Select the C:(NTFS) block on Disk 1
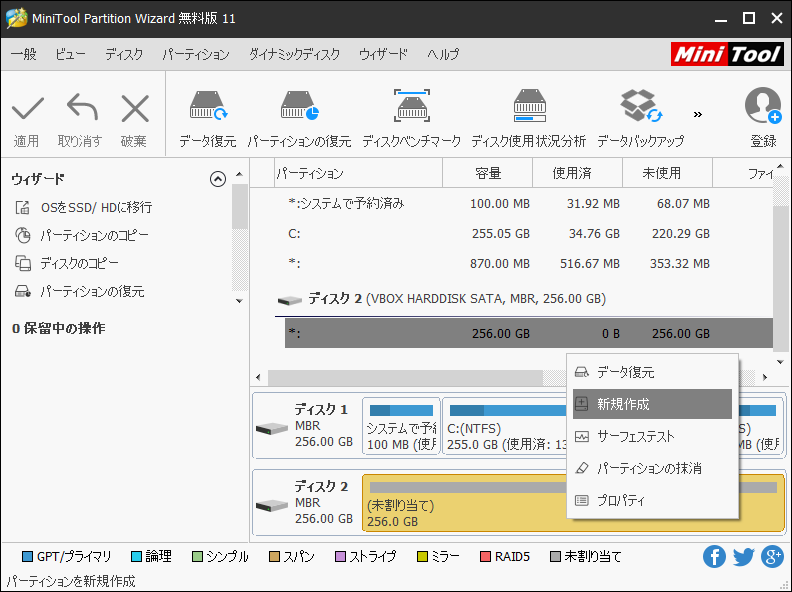This screenshot has width=792, height=592. 505,426
